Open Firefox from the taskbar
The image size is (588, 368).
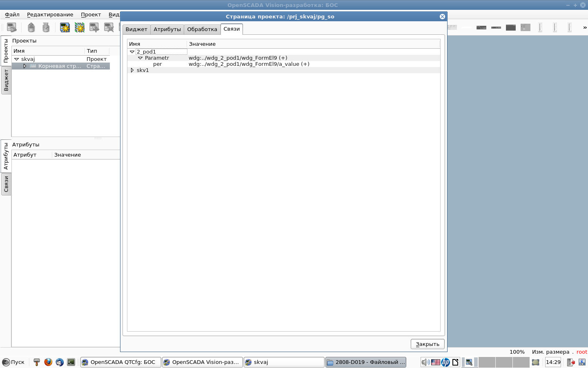[48, 362]
